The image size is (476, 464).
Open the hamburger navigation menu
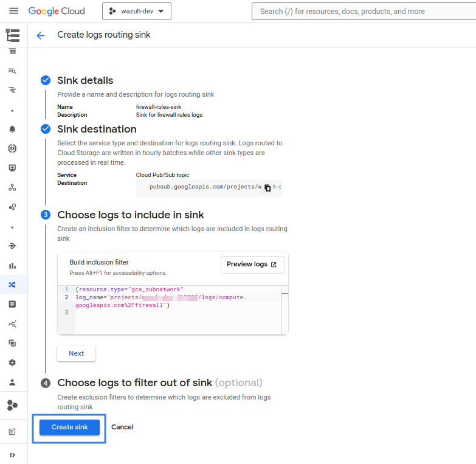click(x=13, y=11)
